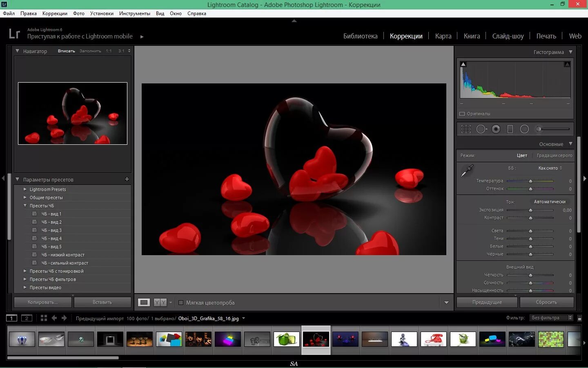
Task: Click Автоматически tone button
Action: click(x=550, y=202)
